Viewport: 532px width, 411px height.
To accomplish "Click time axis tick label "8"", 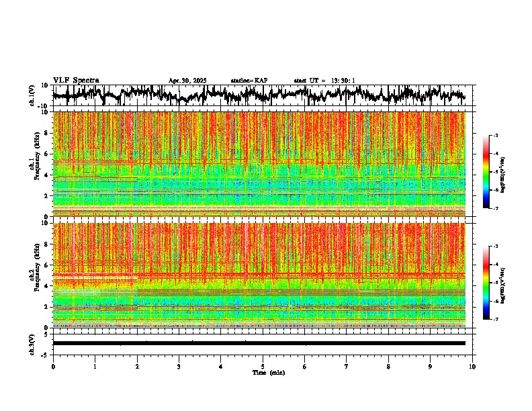I will (388, 367).
